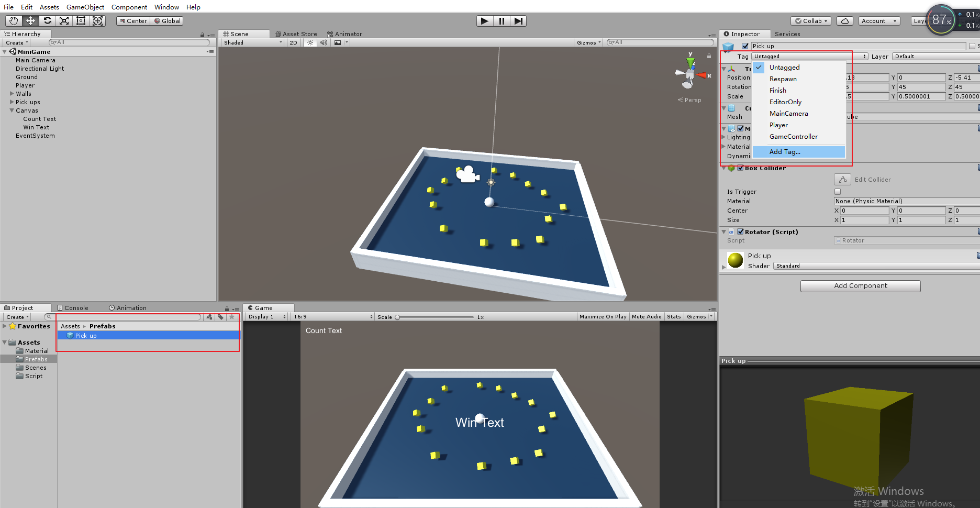Toggle Maximize On Play
The height and width of the screenshot is (508, 980).
603,317
